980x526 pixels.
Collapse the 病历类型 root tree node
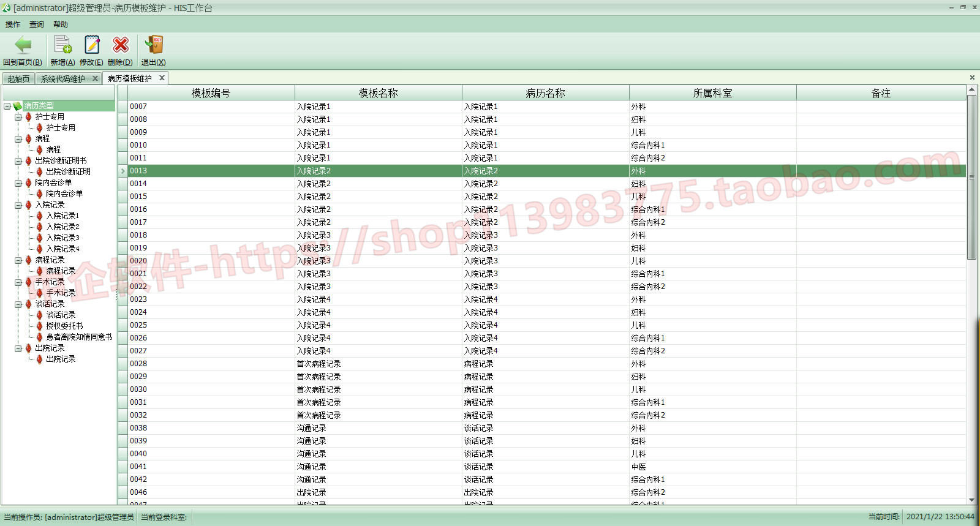(x=7, y=106)
